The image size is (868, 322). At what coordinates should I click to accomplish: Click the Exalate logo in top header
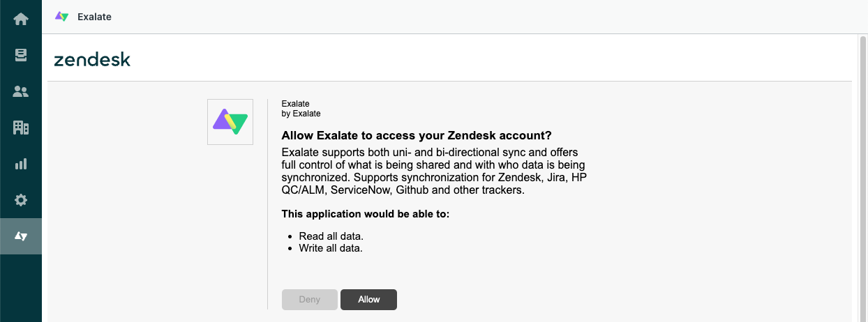[x=62, y=17]
